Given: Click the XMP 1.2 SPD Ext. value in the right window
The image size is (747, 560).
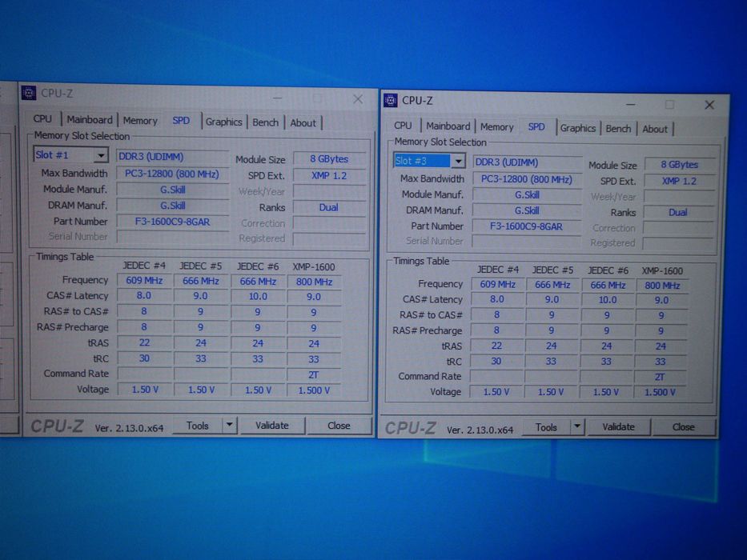Looking at the screenshot, I should point(680,181).
